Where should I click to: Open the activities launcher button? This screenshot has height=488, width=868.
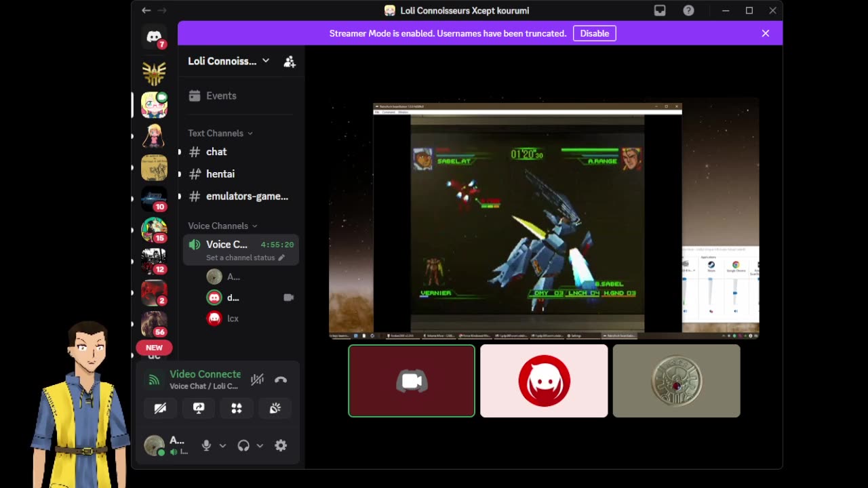click(237, 408)
